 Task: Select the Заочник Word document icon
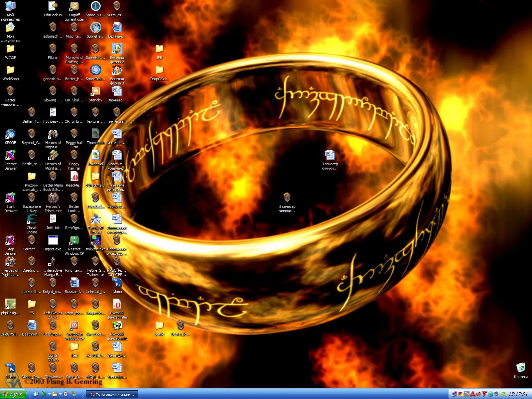[117, 94]
